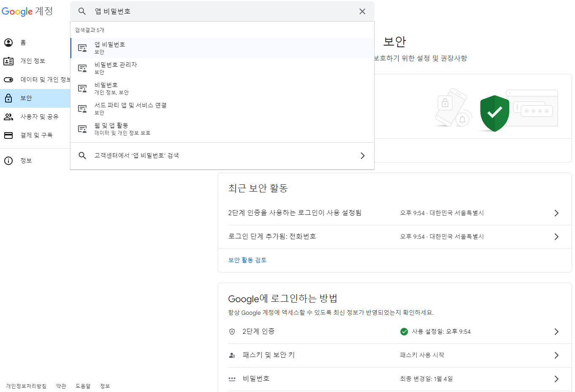This screenshot has height=392, width=575.
Task: Click the 결제 및 구독 card icon
Action: [8, 135]
